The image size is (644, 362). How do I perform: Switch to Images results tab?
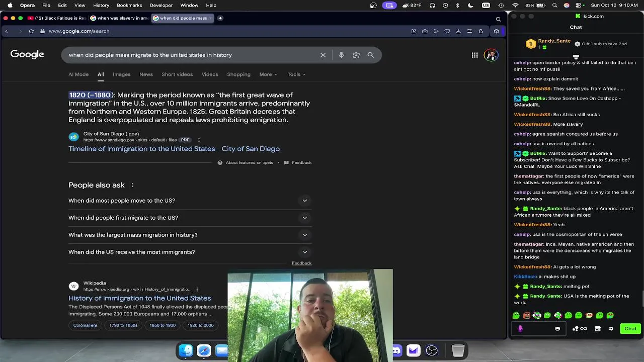click(x=121, y=74)
